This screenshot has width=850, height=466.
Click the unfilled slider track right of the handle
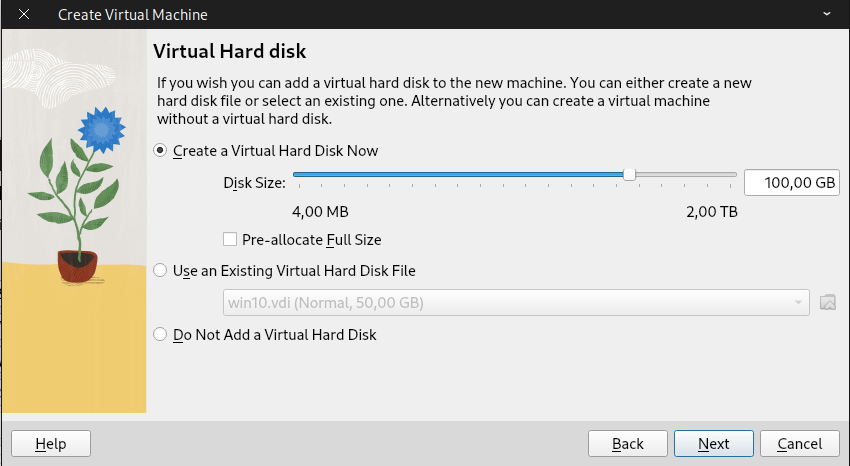coord(686,174)
